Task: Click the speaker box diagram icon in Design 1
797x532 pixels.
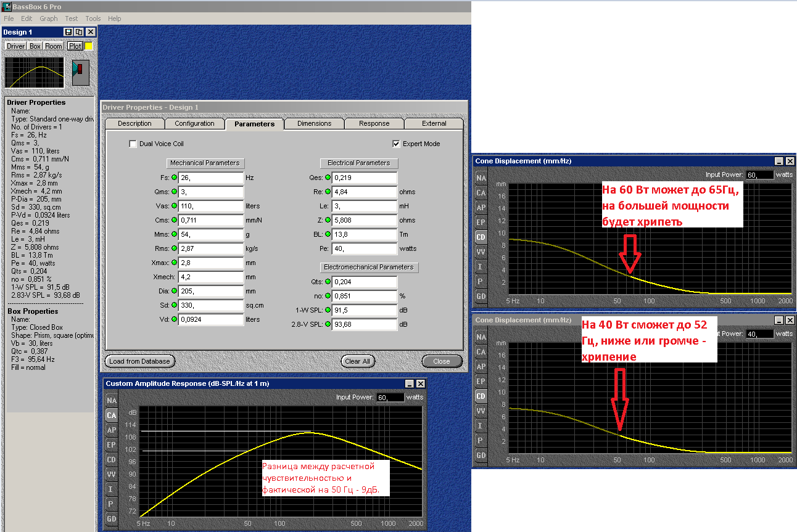Action: (x=81, y=72)
